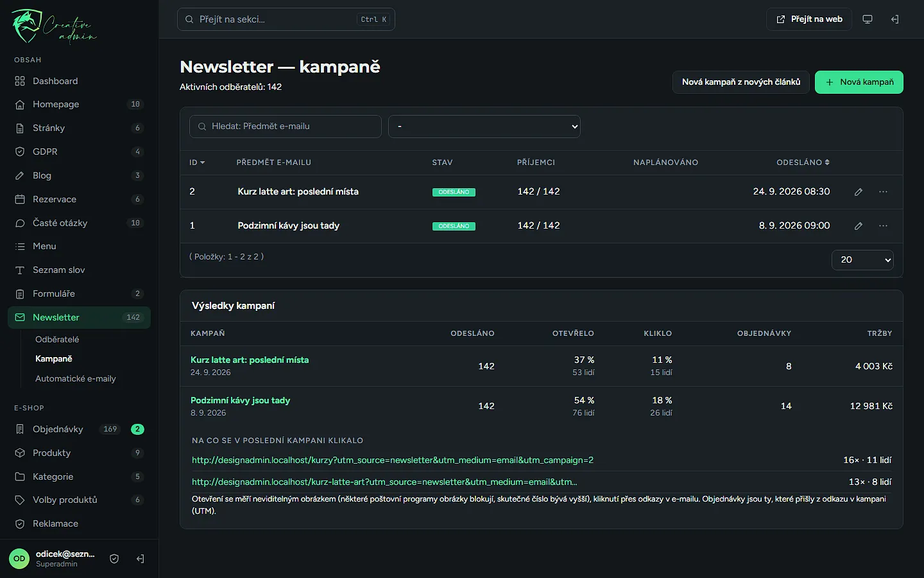
Task: Click the OD user avatar
Action: point(19,559)
